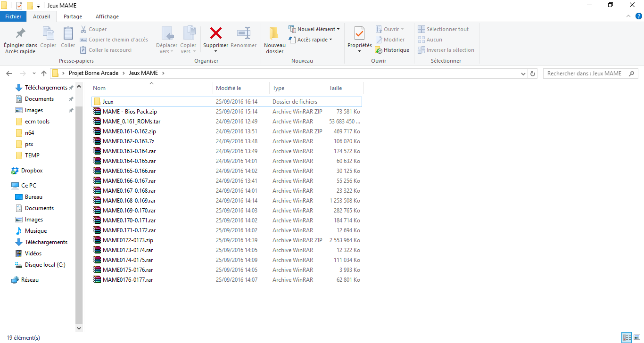Open the Ouvrir ribbon dropdown
644x343 pixels.
coord(390,29)
